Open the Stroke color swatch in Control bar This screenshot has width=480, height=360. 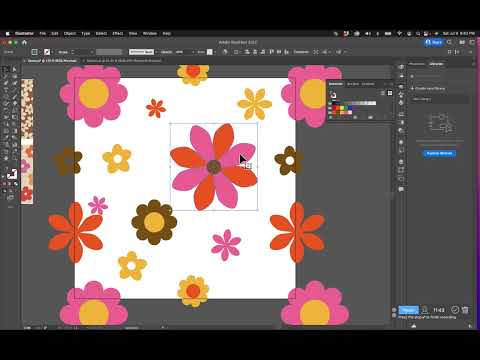47,52
